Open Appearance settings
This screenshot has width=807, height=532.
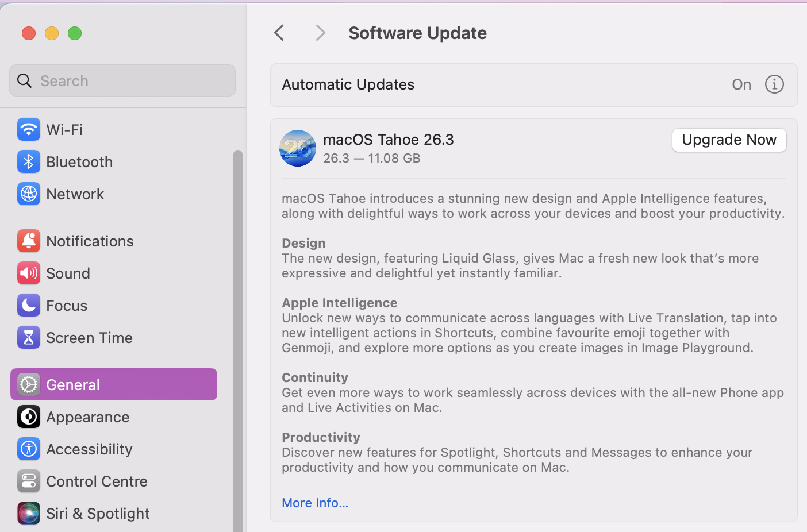[87, 417]
